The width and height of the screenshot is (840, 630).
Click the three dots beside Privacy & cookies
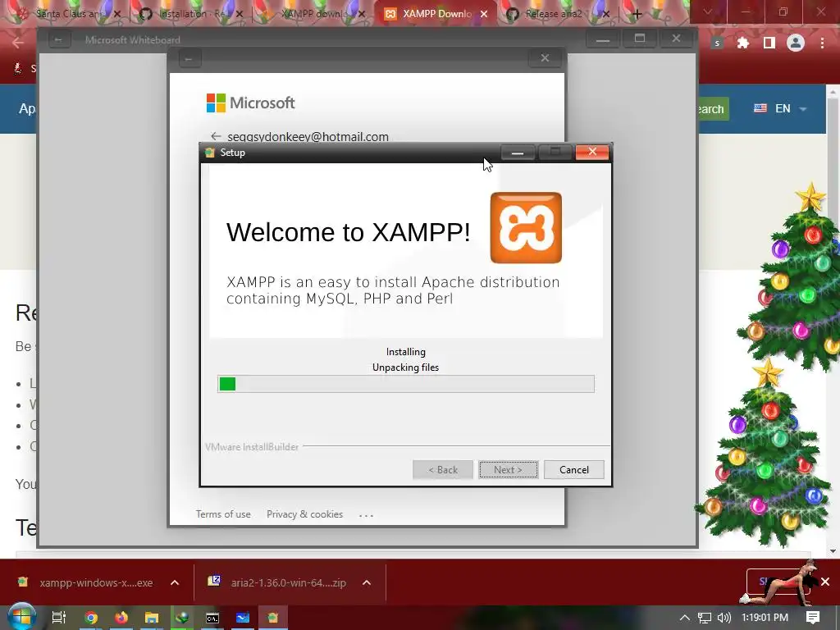[x=366, y=515]
